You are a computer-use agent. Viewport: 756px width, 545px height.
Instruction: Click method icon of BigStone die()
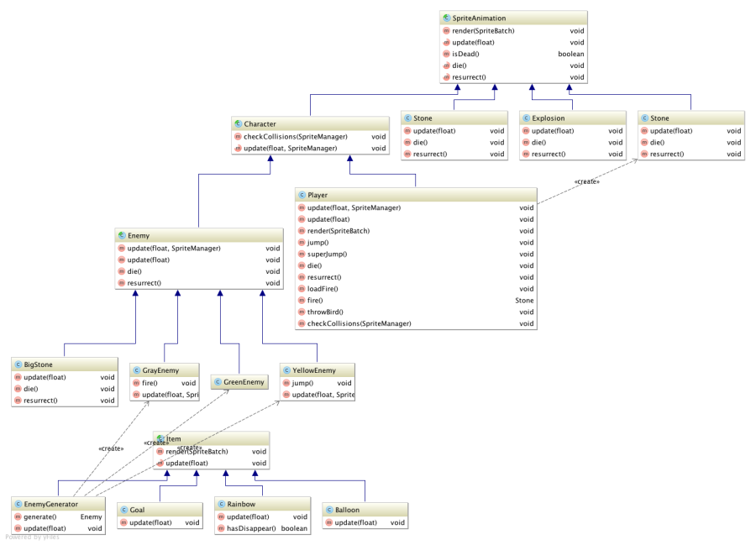tap(18, 389)
